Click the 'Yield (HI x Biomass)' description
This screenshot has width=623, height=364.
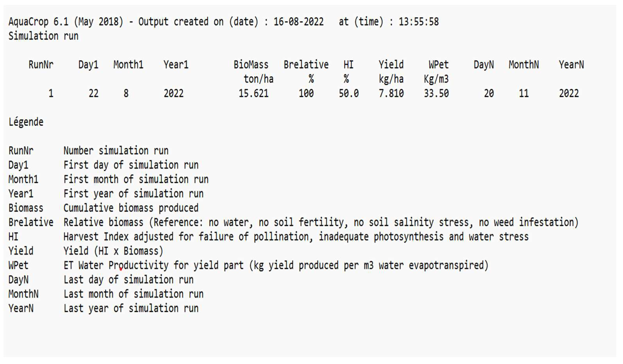tap(113, 251)
